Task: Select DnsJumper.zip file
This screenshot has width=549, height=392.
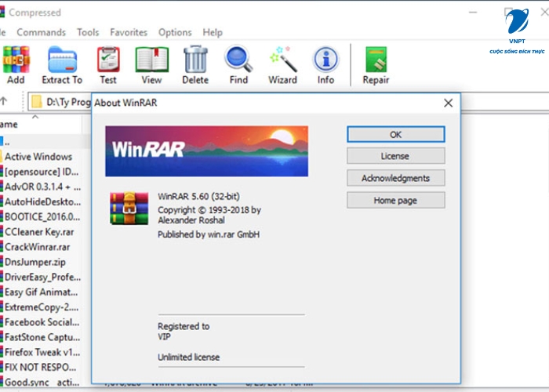Action: click(x=35, y=262)
